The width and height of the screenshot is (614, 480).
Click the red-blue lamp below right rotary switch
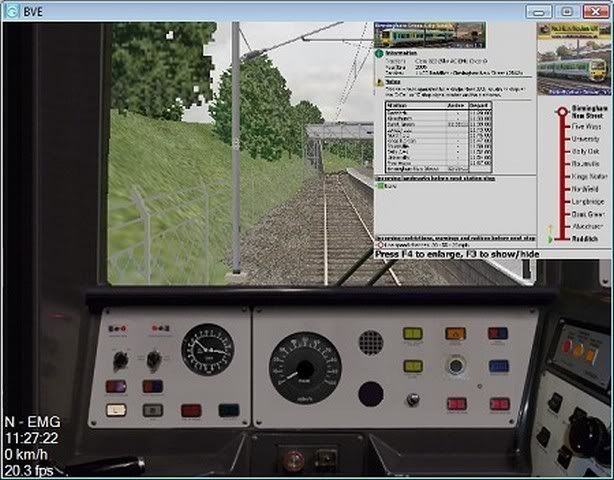(x=153, y=386)
